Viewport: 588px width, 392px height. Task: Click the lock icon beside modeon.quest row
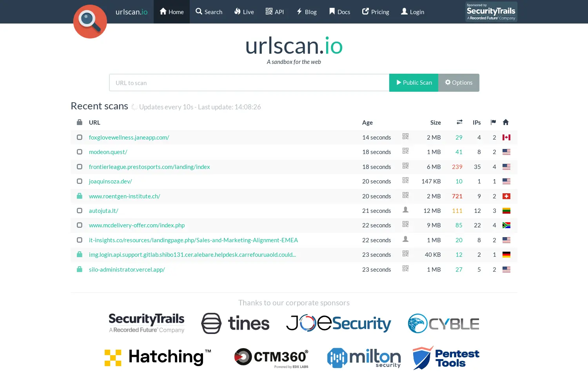80,152
